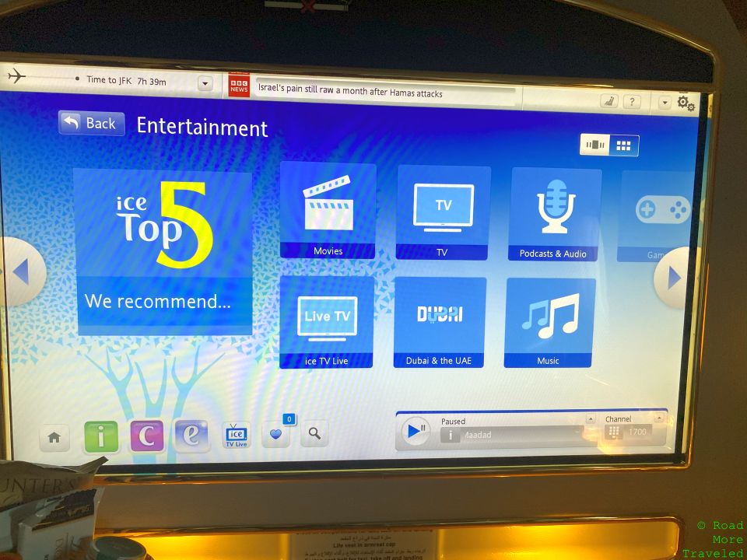
Task: Select the ice TV Live tile
Action: click(x=326, y=320)
